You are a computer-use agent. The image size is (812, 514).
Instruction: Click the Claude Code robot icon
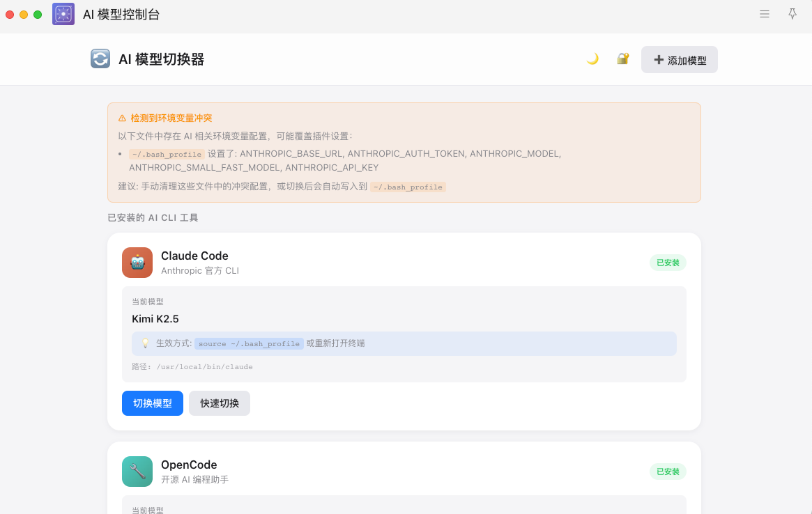(137, 263)
